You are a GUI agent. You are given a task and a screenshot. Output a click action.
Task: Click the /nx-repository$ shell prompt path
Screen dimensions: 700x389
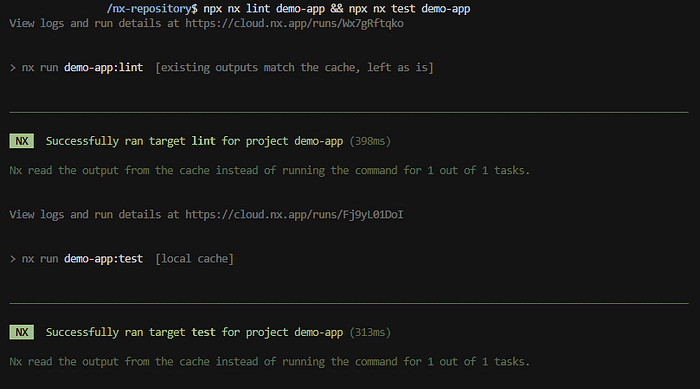(x=152, y=9)
